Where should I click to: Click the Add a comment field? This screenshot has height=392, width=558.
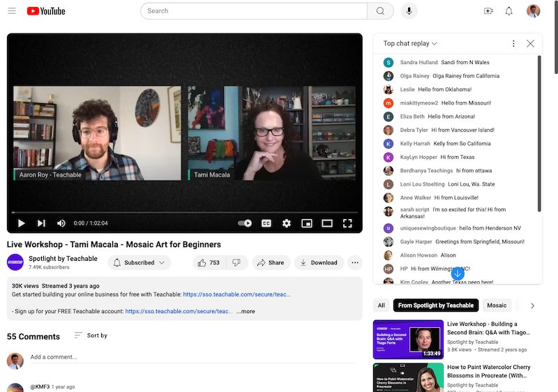(188, 357)
